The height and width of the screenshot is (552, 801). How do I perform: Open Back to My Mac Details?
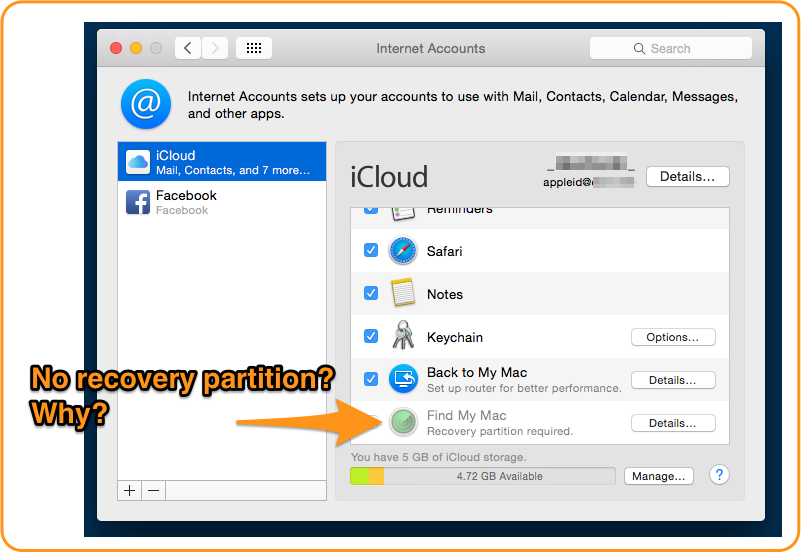pyautogui.click(x=673, y=380)
